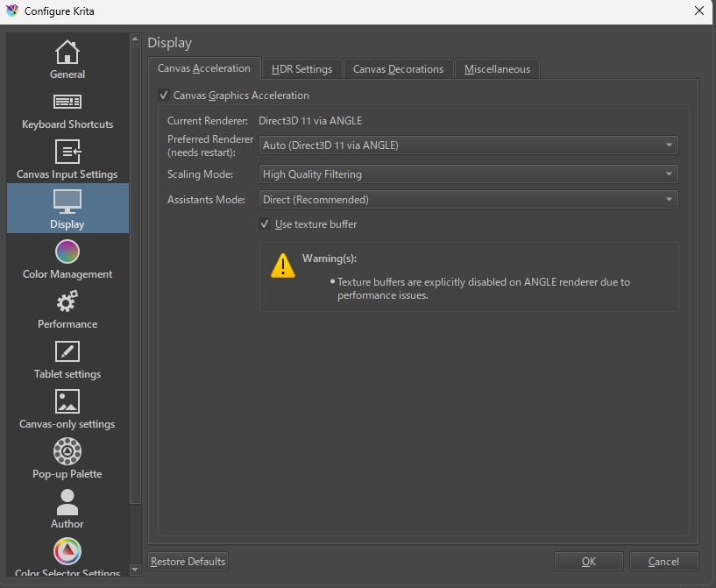Click the Cancel button
Viewport: 716px width, 588px height.
click(x=664, y=562)
